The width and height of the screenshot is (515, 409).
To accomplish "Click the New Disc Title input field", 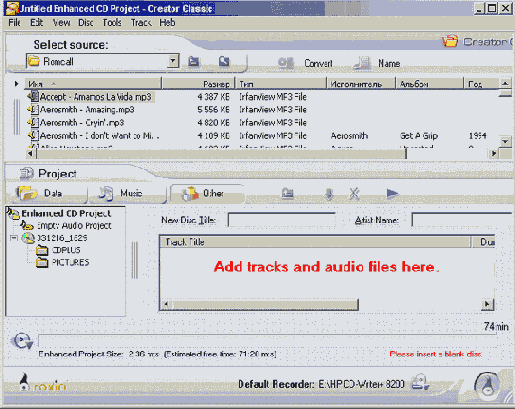I will 282,220.
